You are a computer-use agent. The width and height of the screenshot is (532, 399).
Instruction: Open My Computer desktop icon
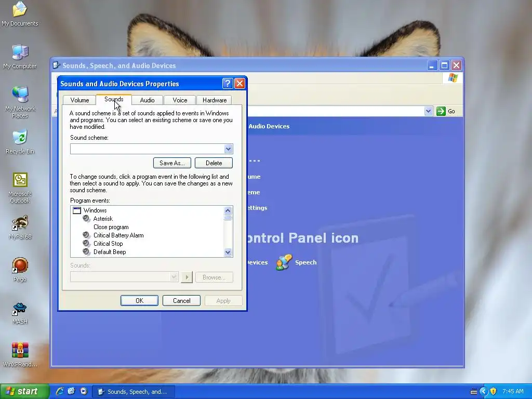click(x=20, y=56)
